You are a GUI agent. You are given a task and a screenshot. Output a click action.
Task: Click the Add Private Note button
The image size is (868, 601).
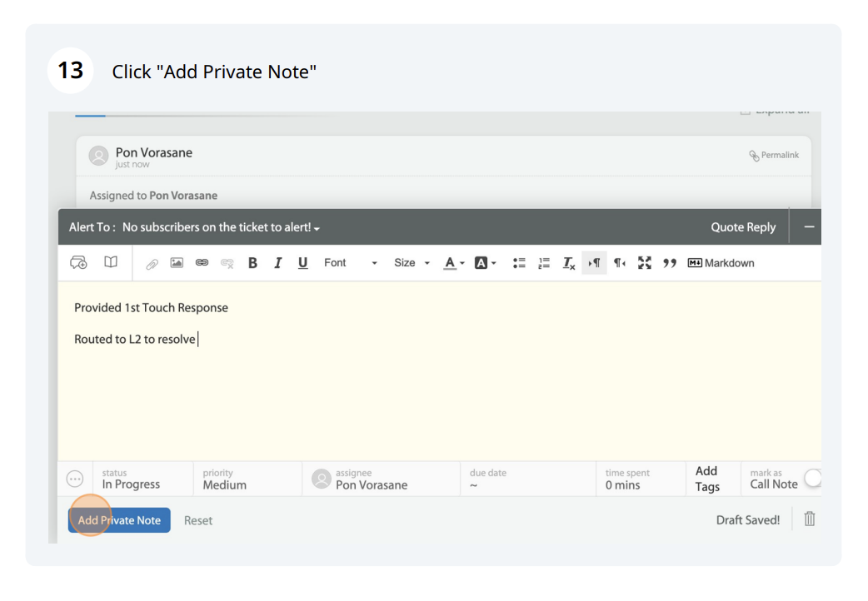[x=119, y=520]
